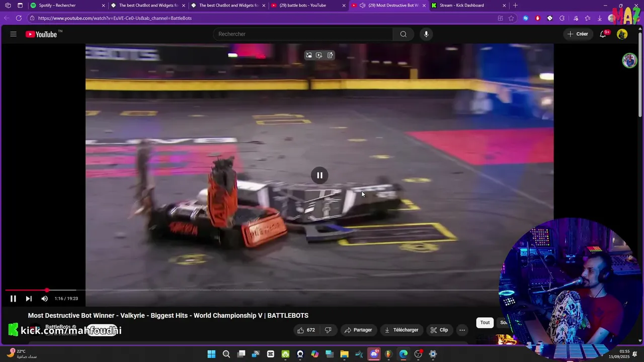Open Discord from the taskbar

[x=374, y=354]
